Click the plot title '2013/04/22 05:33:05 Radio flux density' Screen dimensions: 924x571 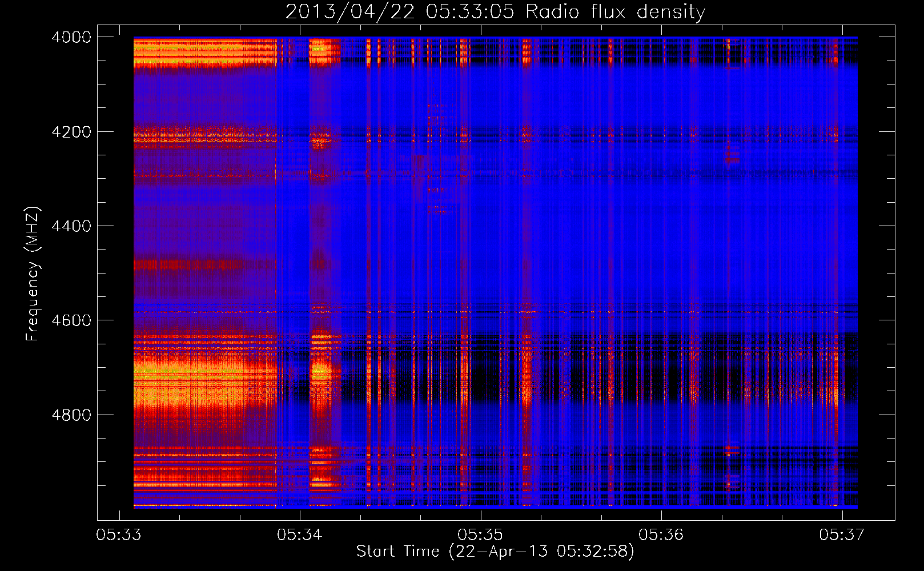click(x=495, y=12)
